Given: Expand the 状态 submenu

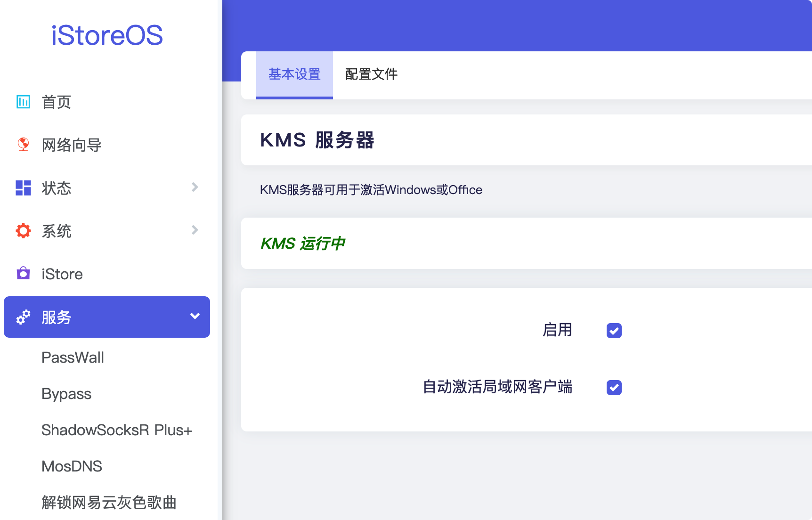Looking at the screenshot, I should tap(195, 187).
